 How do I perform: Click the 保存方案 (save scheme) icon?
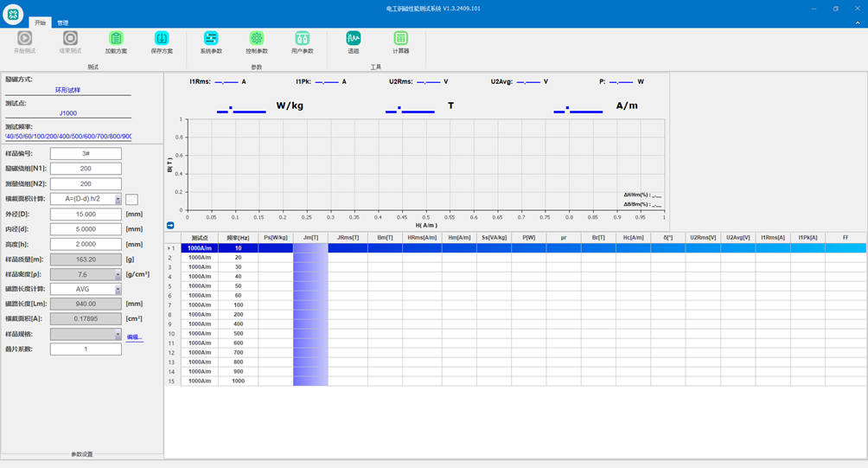[162, 38]
